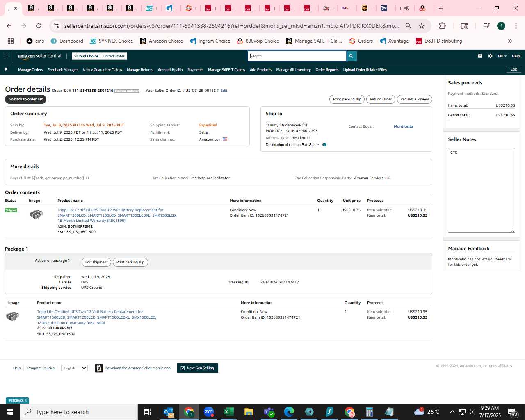Open Feedback Manager menu item
Viewport: 525px width, 420px height.
click(63, 70)
